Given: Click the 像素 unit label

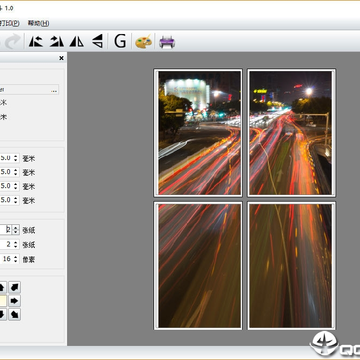Looking at the screenshot, I should [x=29, y=259].
